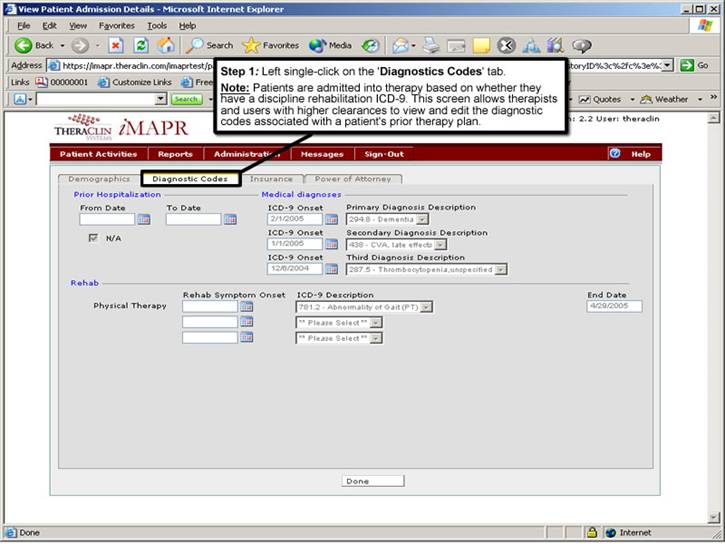This screenshot has width=725, height=544.
Task: Click the Print icon
Action: (x=432, y=45)
